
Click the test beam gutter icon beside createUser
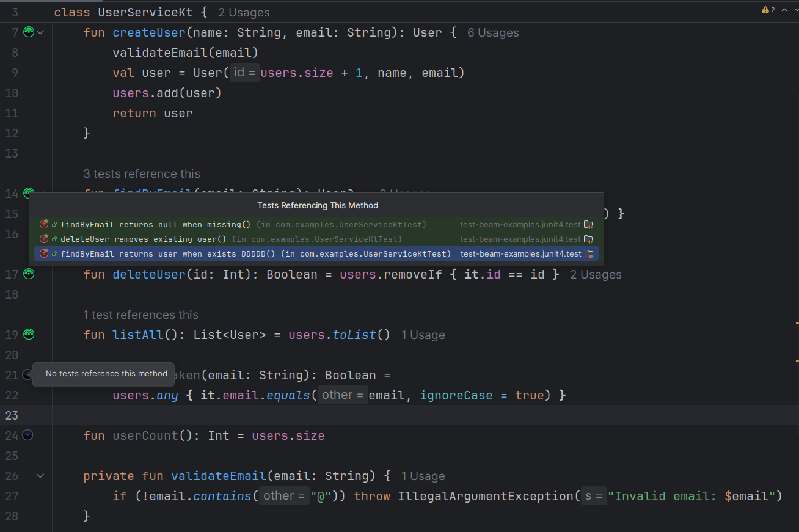tap(28, 32)
